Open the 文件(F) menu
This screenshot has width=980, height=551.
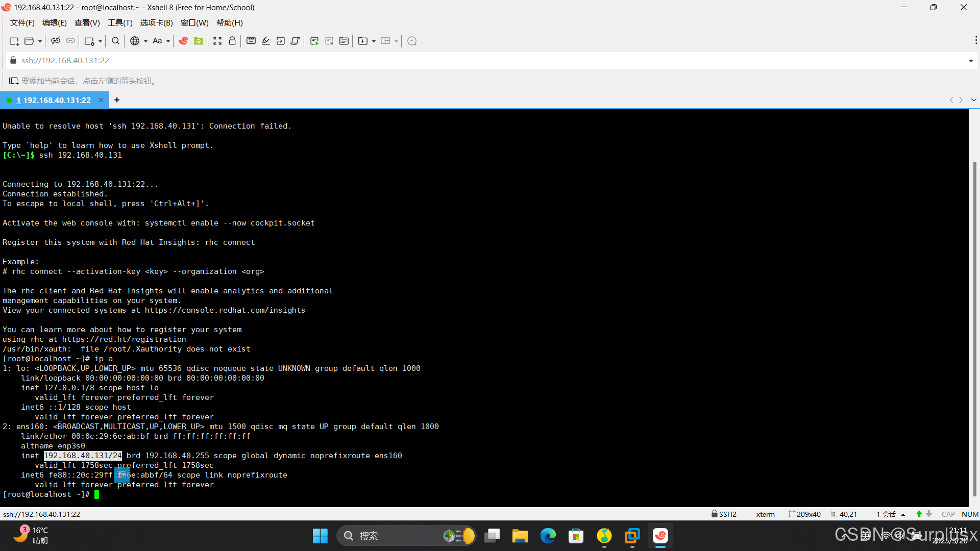(x=22, y=23)
